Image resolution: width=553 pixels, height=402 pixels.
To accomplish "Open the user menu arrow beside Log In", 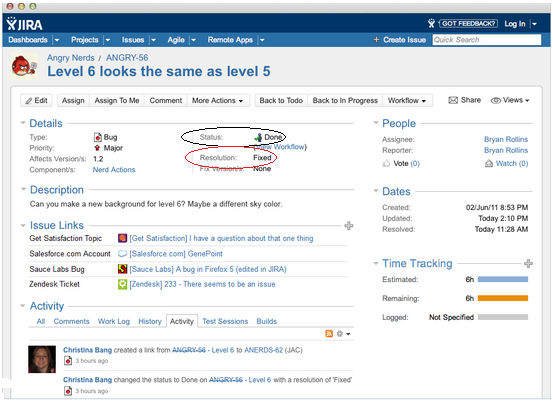I will click(x=535, y=24).
